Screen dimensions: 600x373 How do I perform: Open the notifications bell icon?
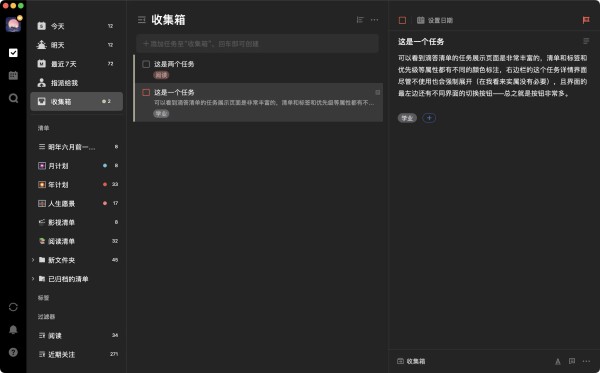click(x=13, y=329)
